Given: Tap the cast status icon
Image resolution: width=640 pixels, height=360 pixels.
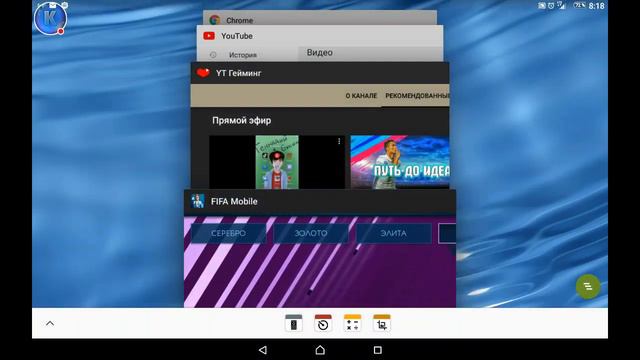Looking at the screenshot, I should pyautogui.click(x=542, y=6).
